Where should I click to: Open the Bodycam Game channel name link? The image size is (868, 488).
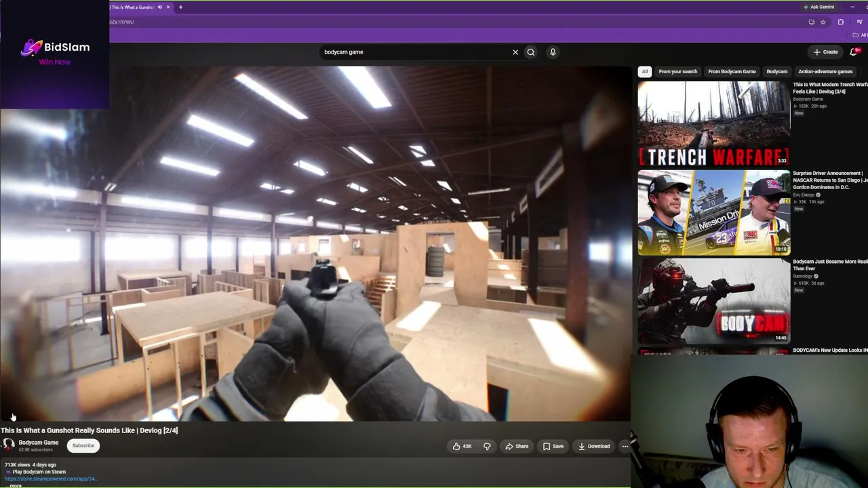coord(39,443)
